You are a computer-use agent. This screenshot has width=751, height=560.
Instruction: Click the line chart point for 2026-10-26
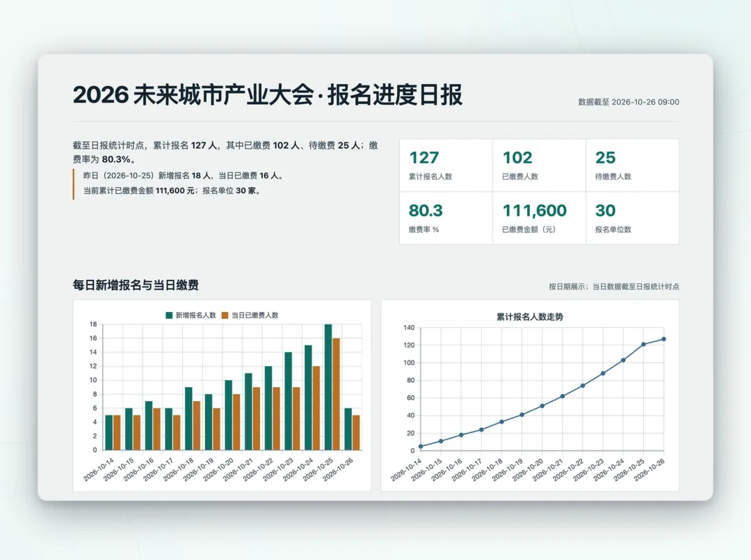(664, 339)
